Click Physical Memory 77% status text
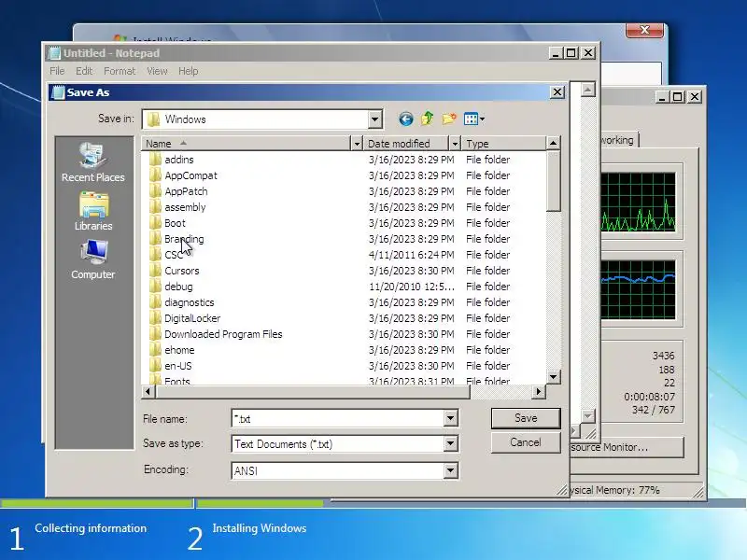 click(x=614, y=490)
